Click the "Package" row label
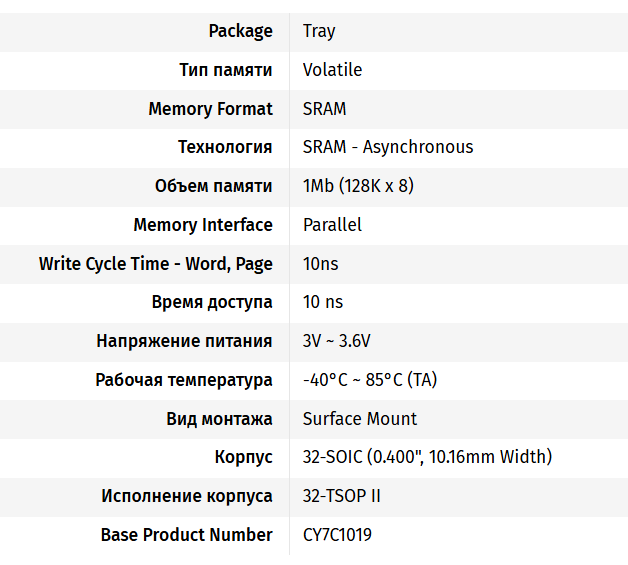The image size is (628, 565). (240, 31)
